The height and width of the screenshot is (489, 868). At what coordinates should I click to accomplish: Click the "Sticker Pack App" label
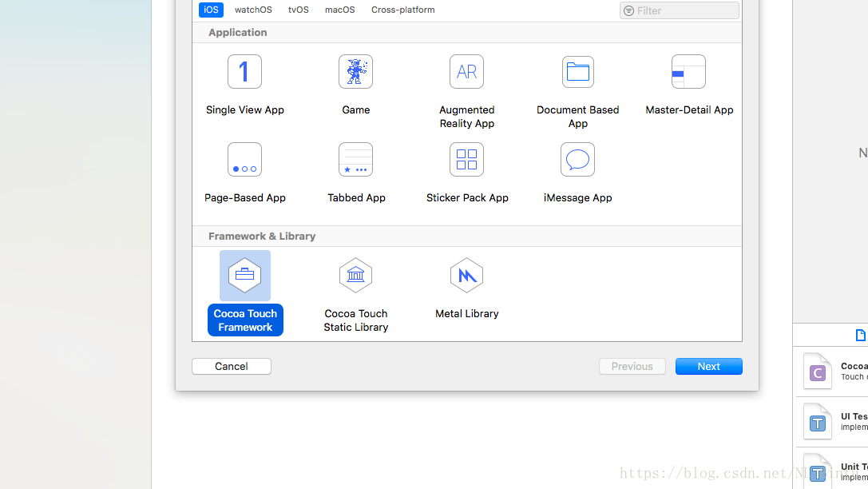tap(467, 197)
